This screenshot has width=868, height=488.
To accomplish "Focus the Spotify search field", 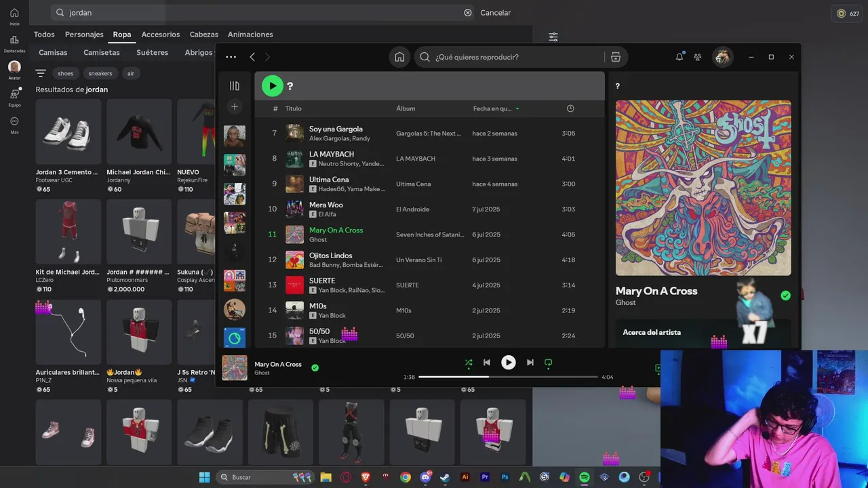I will pyautogui.click(x=511, y=57).
